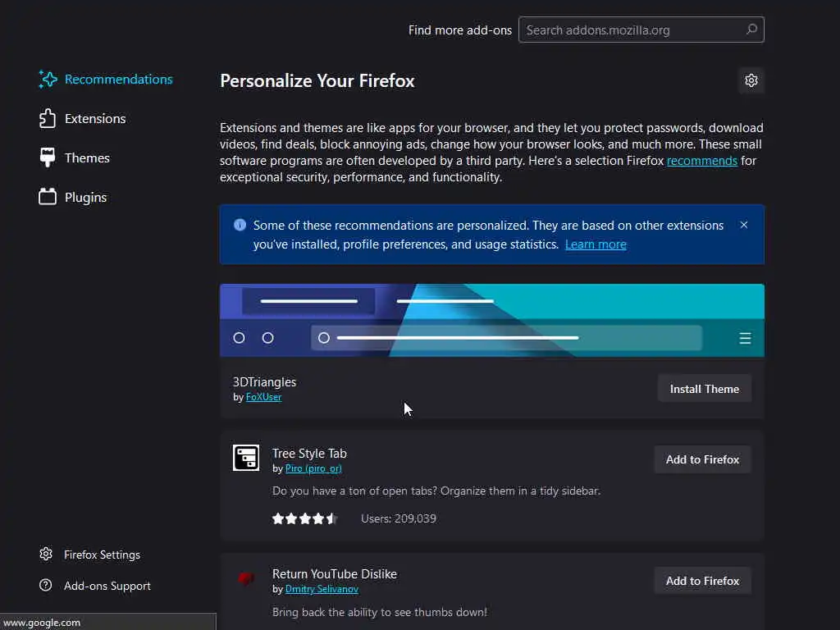This screenshot has height=630, width=840.
Task: Click the Firefox Settings gear icon
Action: click(x=46, y=554)
